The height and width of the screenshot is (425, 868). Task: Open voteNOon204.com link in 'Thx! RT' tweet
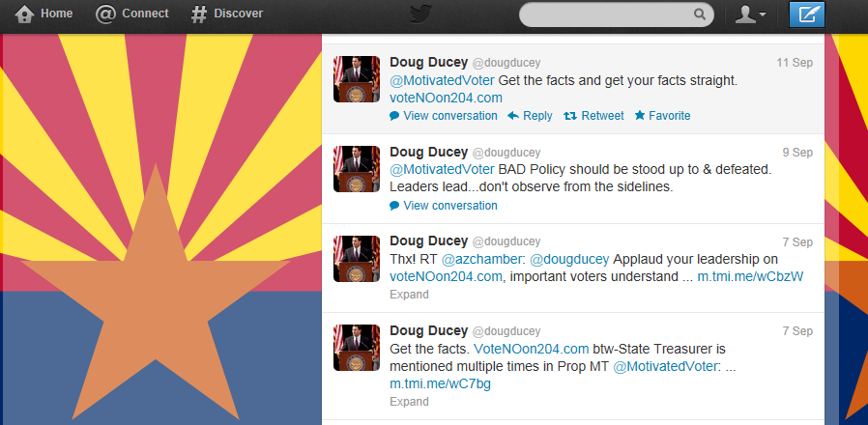click(447, 276)
